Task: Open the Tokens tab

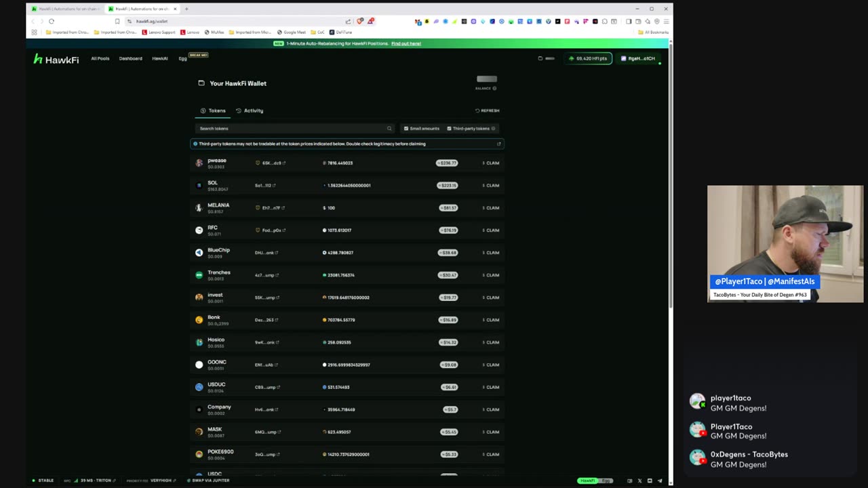Action: (x=213, y=110)
